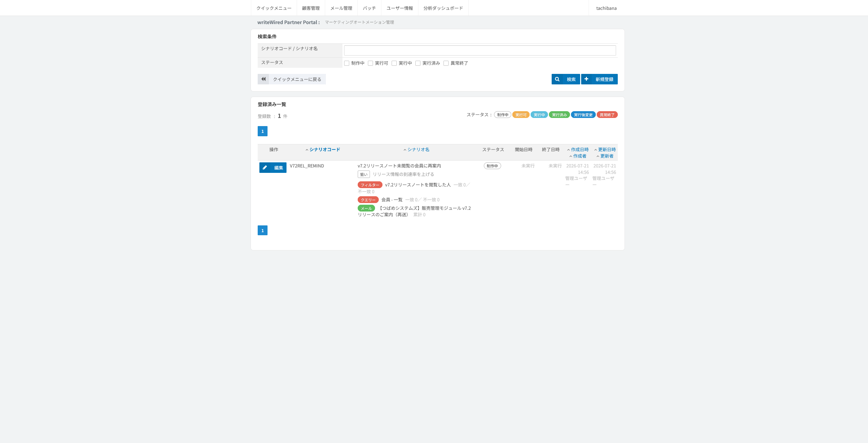
Task: Focus the シナリオコード / シナリオ名 search field
Action: 480,51
